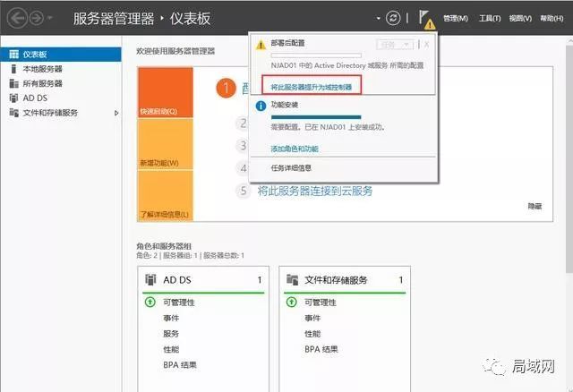Open dropdown arrow left of refresh icon
This screenshot has width=573, height=392.
pyautogui.click(x=378, y=18)
